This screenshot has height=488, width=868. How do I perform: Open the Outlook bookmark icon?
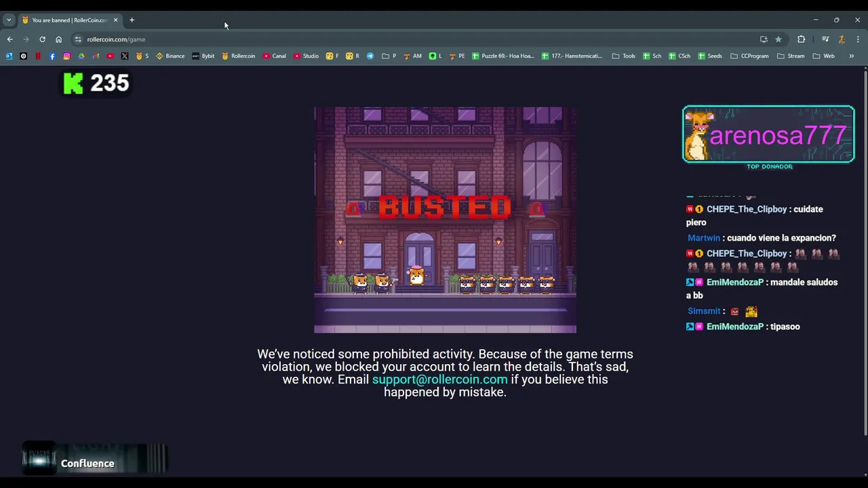click(9, 56)
